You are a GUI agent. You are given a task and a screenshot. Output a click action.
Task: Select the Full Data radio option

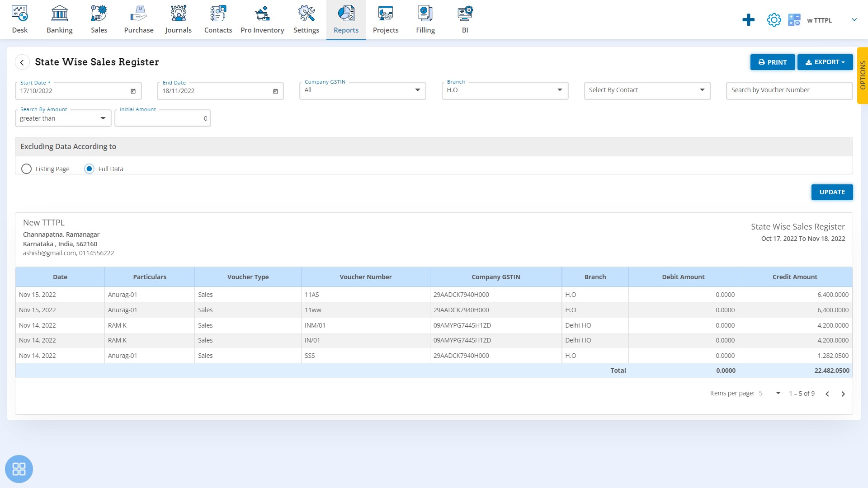click(x=89, y=169)
